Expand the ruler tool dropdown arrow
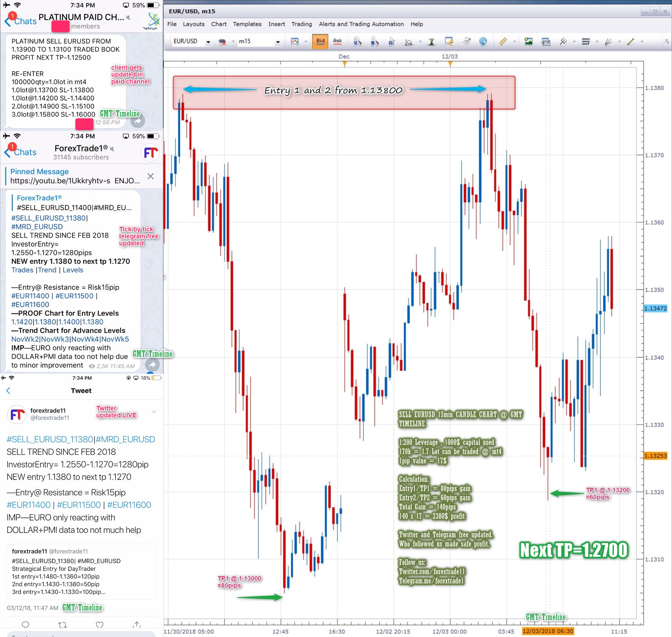The image size is (672, 637). 514,42
